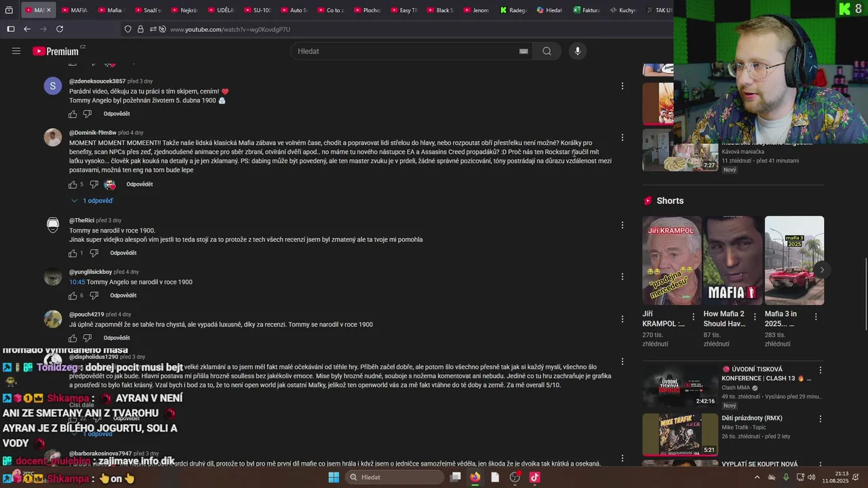Close the active MAF browser tab

pos(48,10)
